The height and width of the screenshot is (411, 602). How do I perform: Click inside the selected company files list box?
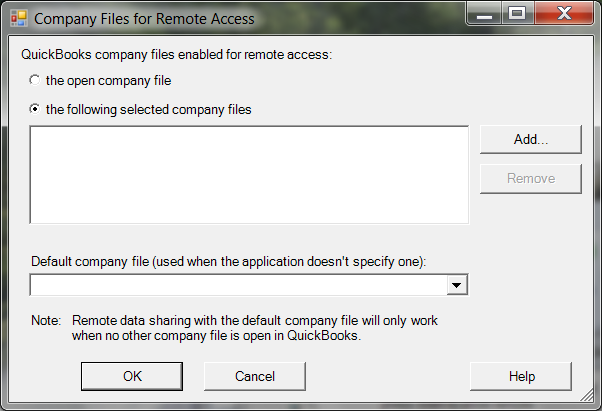[249, 174]
